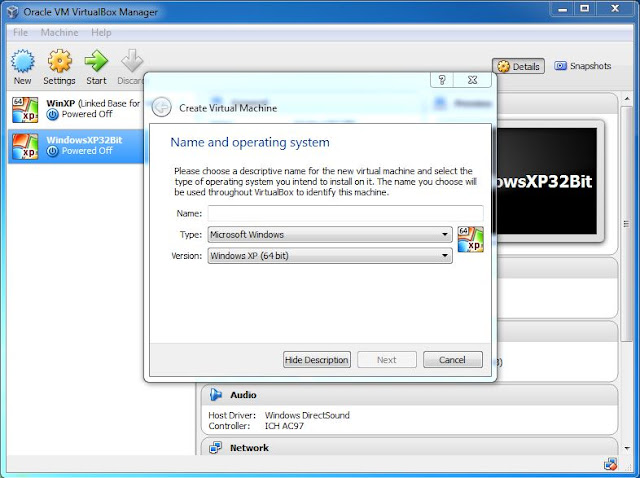This screenshot has height=478, width=640.
Task: Cancel the Create Virtual Machine wizard
Action: click(452, 360)
